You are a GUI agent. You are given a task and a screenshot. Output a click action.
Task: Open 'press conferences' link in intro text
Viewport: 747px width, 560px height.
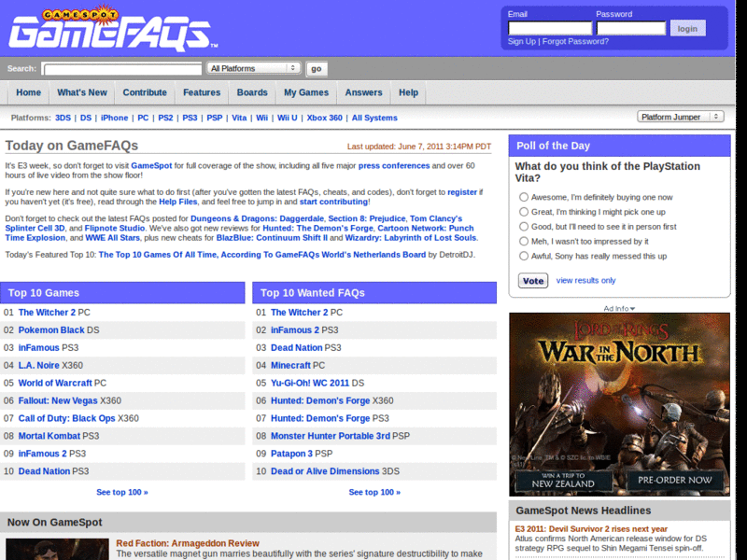tap(394, 166)
